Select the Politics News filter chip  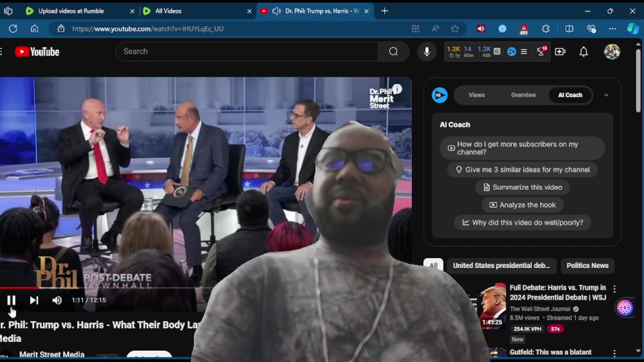click(x=587, y=265)
